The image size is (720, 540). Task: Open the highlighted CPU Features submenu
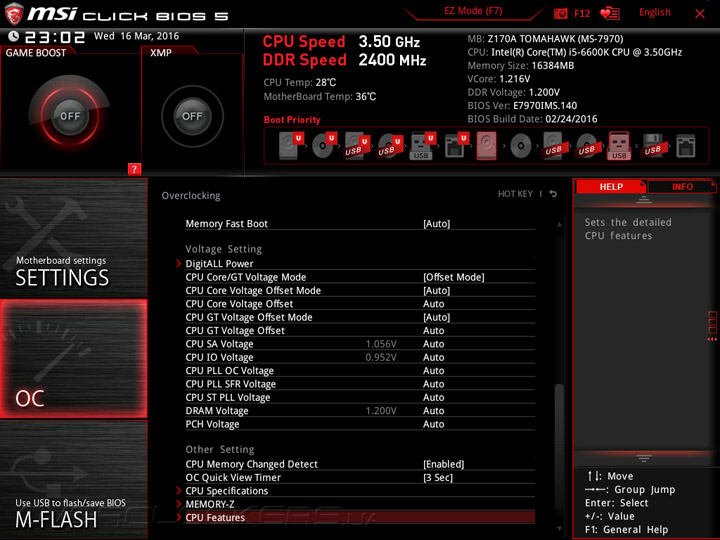coord(360,517)
